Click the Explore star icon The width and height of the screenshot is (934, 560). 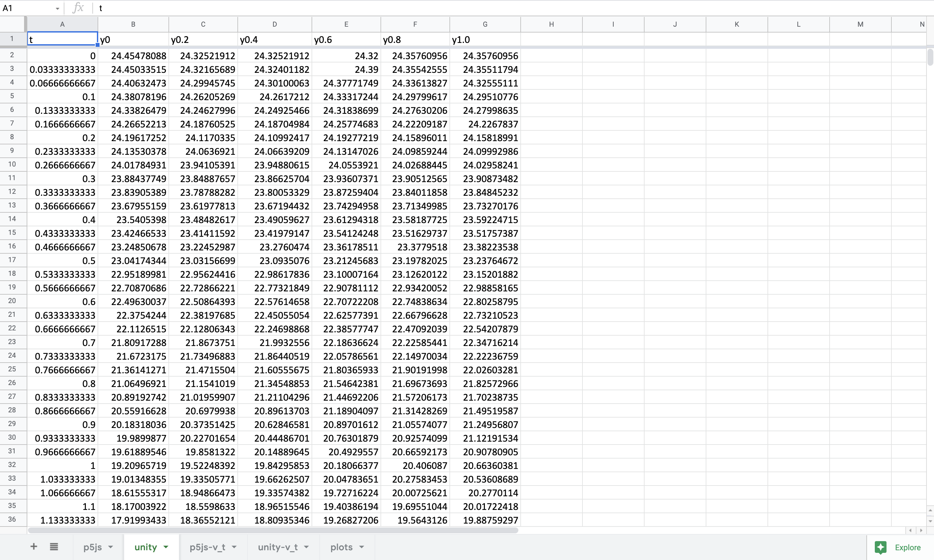coord(880,547)
